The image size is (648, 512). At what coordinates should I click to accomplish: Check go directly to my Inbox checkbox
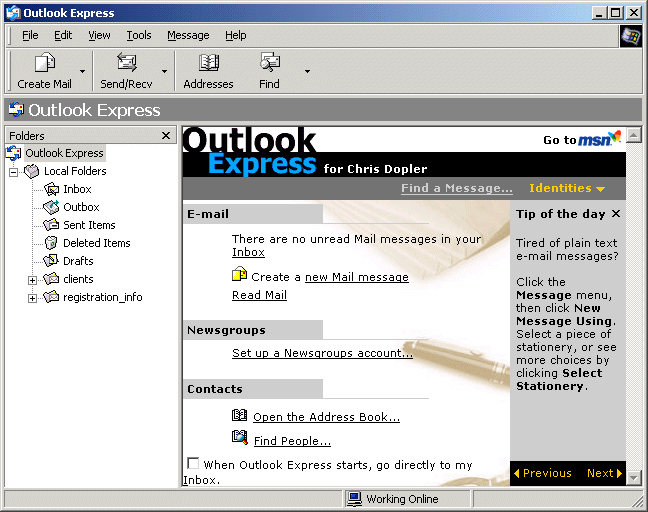[193, 463]
